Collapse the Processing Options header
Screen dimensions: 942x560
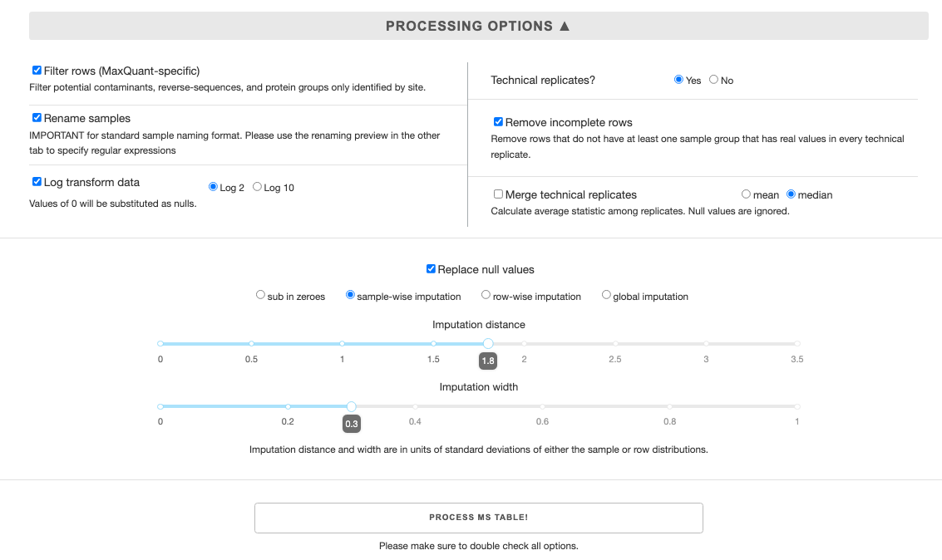point(478,26)
